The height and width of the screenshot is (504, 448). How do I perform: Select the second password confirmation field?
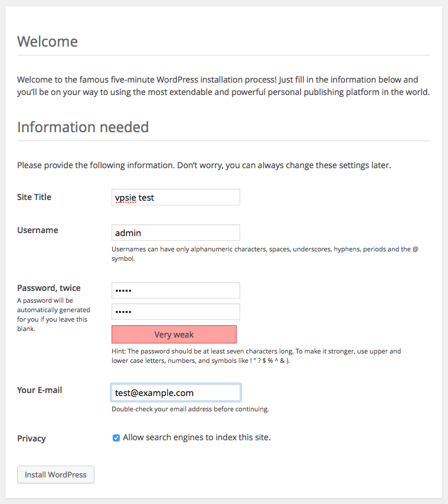pos(175,312)
